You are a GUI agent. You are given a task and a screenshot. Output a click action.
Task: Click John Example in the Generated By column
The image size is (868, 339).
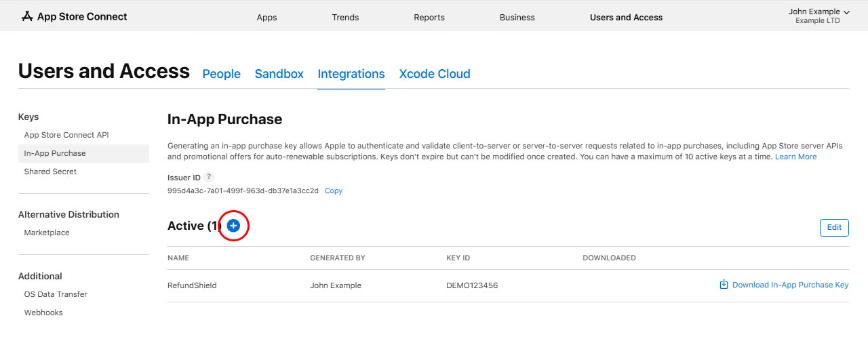tap(336, 285)
